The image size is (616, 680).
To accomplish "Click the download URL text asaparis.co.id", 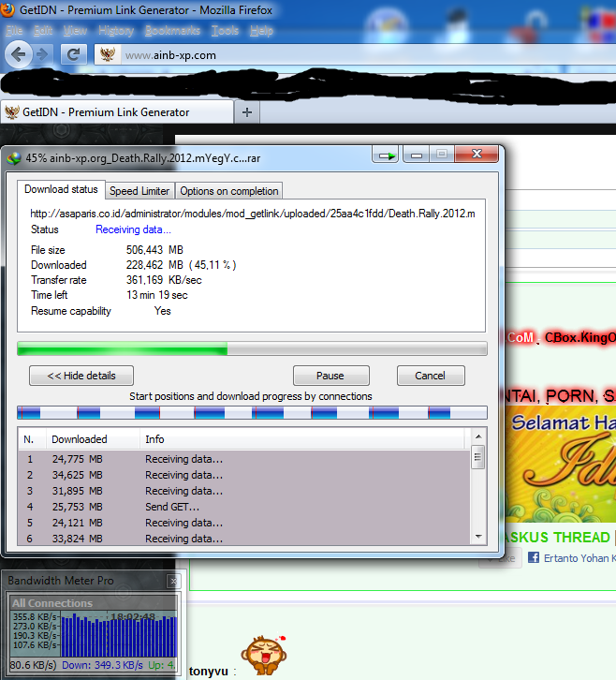I will click(x=253, y=214).
